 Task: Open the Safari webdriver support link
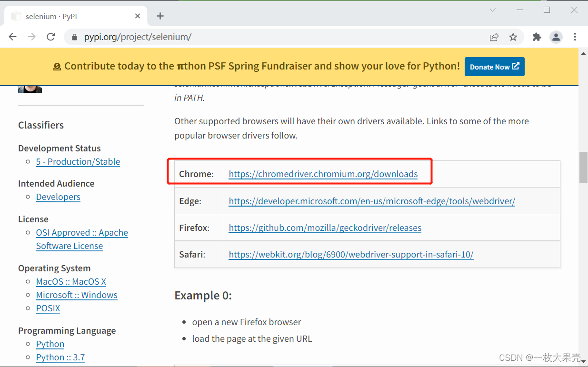pos(351,255)
